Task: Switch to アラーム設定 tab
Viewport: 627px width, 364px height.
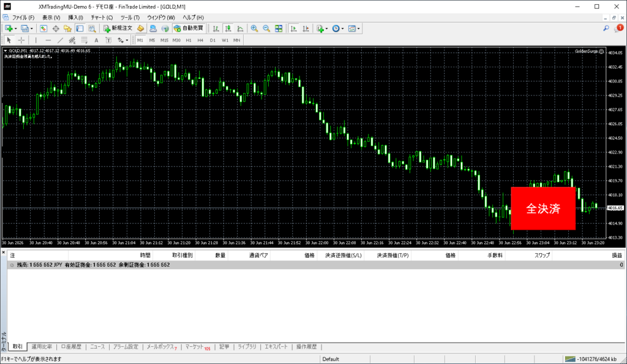Action: (126, 347)
